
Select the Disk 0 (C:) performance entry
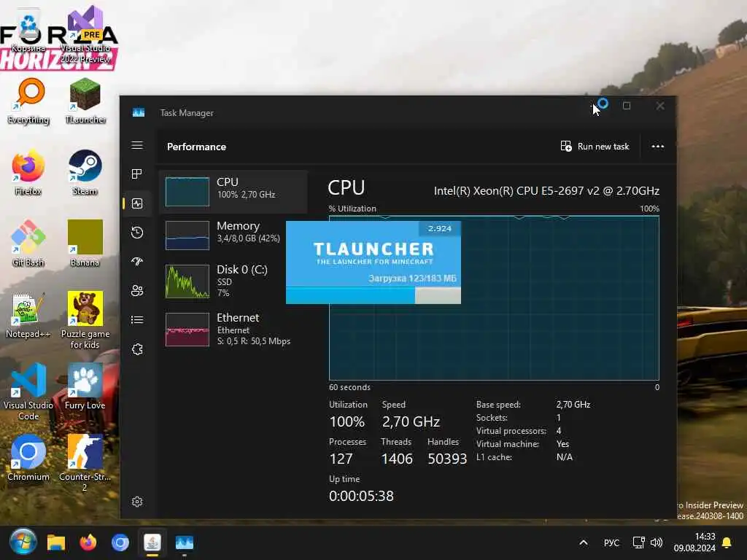(233, 281)
